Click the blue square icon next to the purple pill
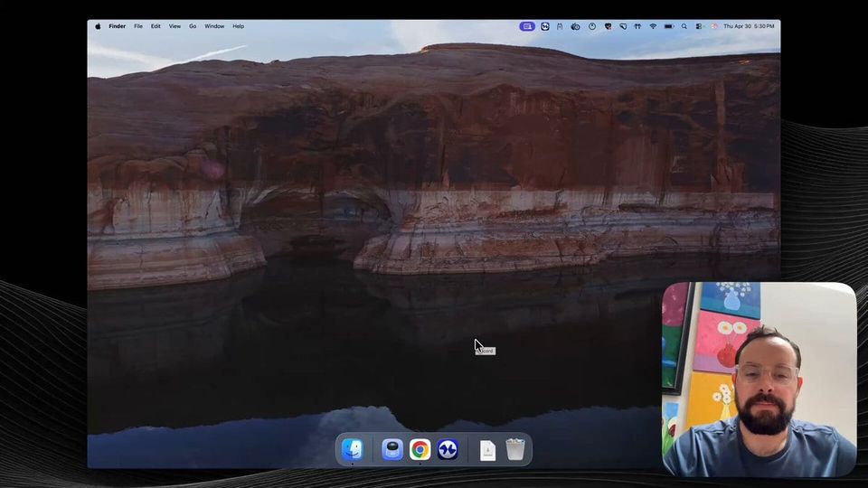The height and width of the screenshot is (488, 868). [x=544, y=26]
